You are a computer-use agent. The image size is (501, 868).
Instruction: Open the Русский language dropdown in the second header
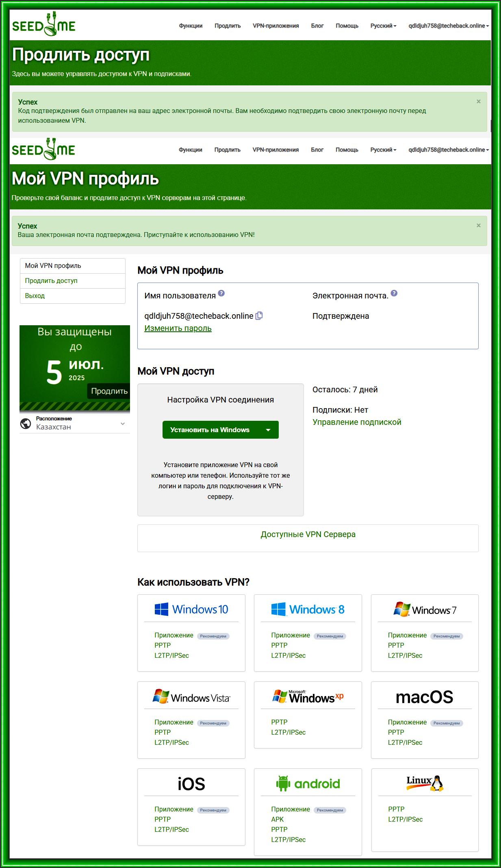(x=383, y=150)
